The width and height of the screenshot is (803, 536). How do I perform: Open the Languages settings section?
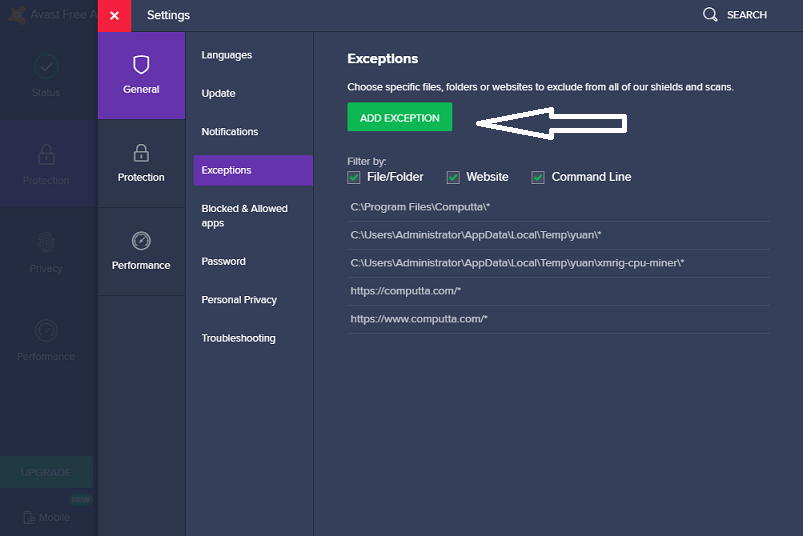pyautogui.click(x=227, y=55)
